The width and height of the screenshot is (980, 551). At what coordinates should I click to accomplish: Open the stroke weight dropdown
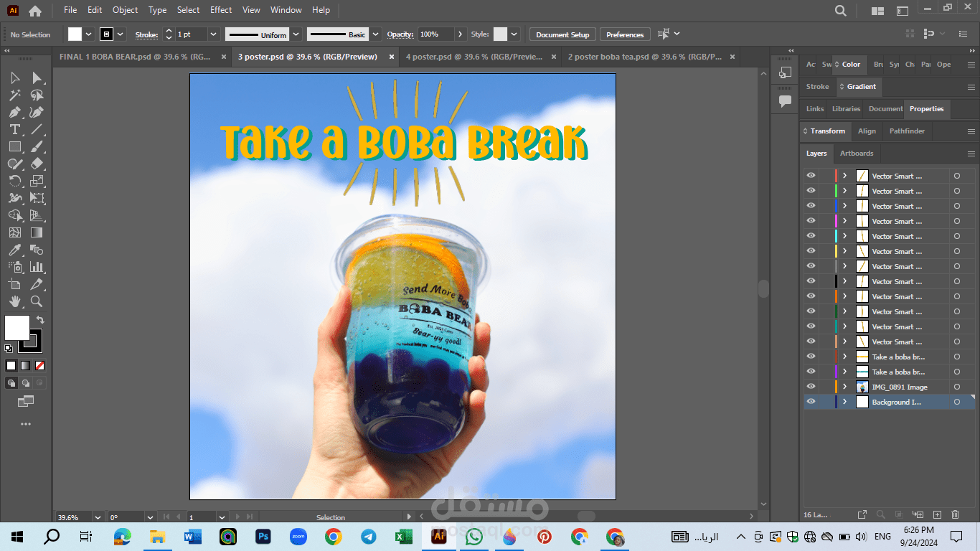(x=213, y=34)
